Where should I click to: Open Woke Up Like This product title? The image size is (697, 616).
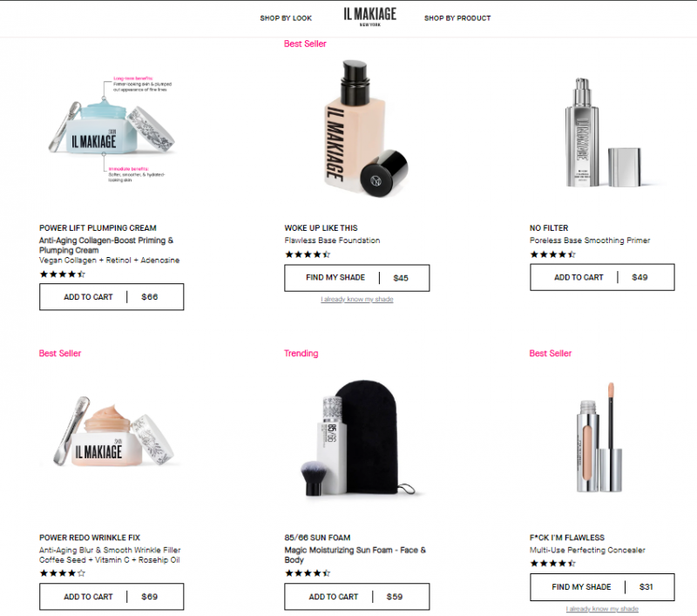(x=321, y=228)
